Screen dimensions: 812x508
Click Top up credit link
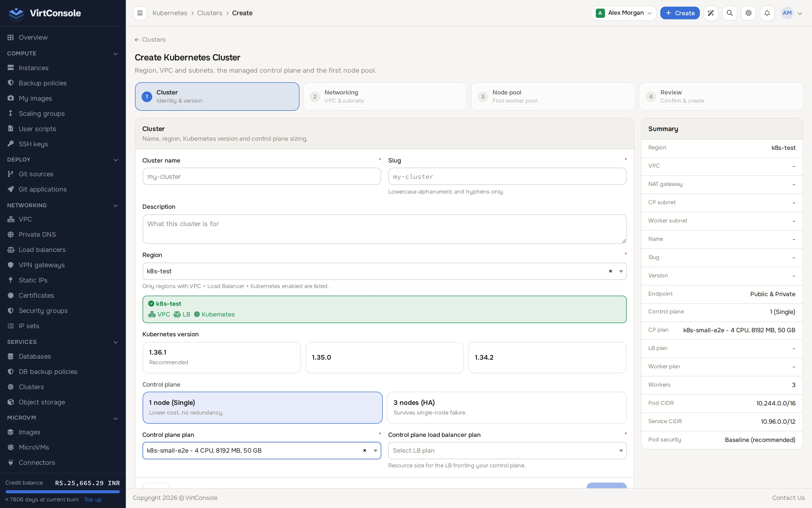click(x=93, y=499)
